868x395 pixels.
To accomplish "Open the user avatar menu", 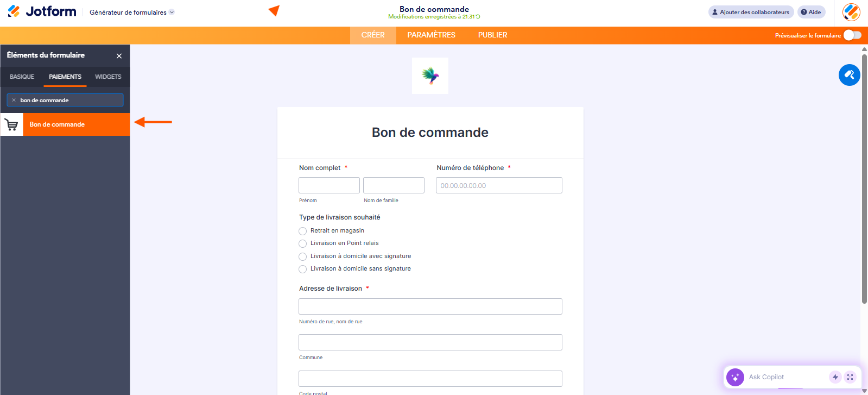I will point(851,11).
